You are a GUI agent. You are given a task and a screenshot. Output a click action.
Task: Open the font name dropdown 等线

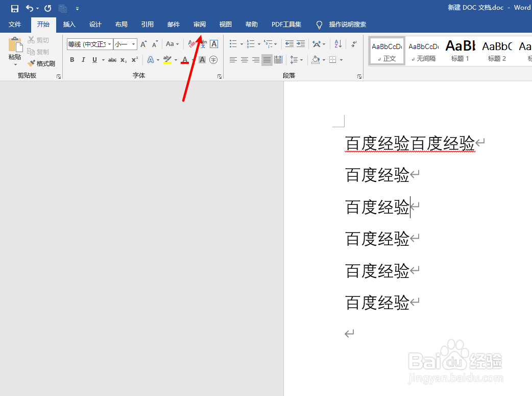pyautogui.click(x=109, y=44)
